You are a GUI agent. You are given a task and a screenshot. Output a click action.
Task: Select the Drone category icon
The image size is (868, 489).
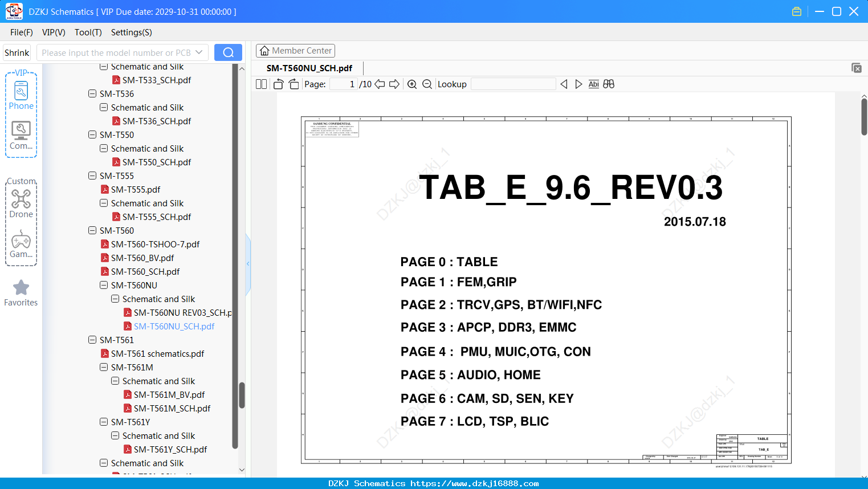point(21,203)
